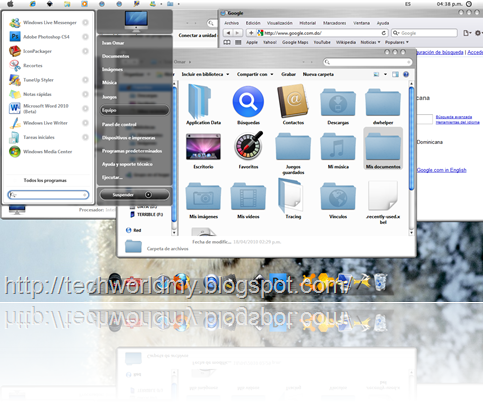Open the dwhelper folder
The image size is (483, 402).
(x=383, y=106)
